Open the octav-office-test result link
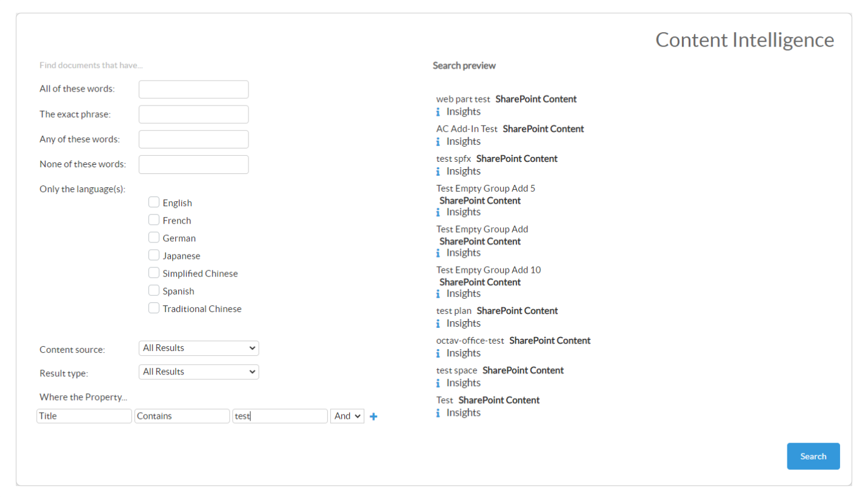 470,341
